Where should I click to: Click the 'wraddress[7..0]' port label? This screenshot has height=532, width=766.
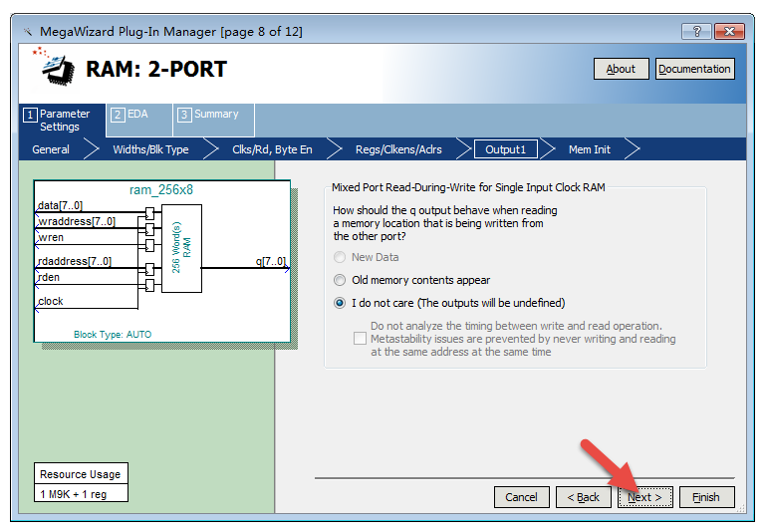point(77,222)
